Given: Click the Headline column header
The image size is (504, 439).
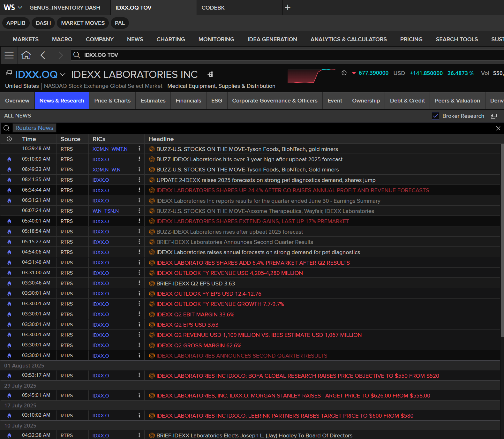Looking at the screenshot, I should 161,139.
